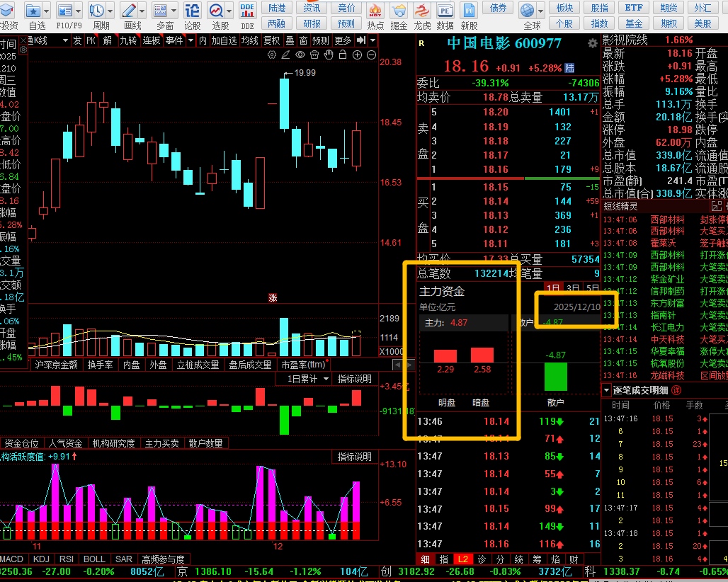Viewport: 728px width, 582px height.
Task: Select the 换手率 indicator tab
Action: (x=101, y=365)
